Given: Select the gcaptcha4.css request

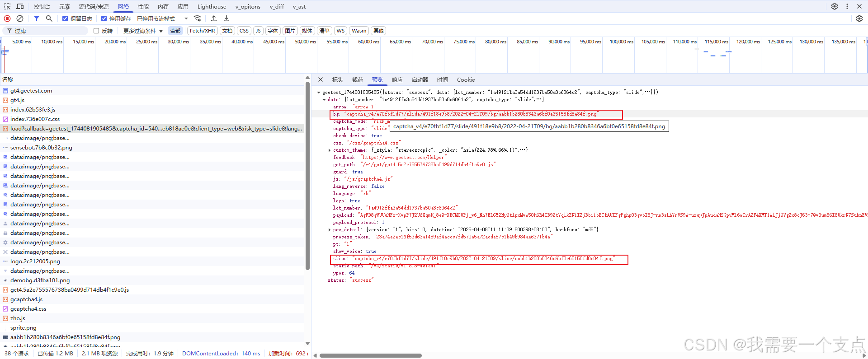Looking at the screenshot, I should click(x=152, y=309).
